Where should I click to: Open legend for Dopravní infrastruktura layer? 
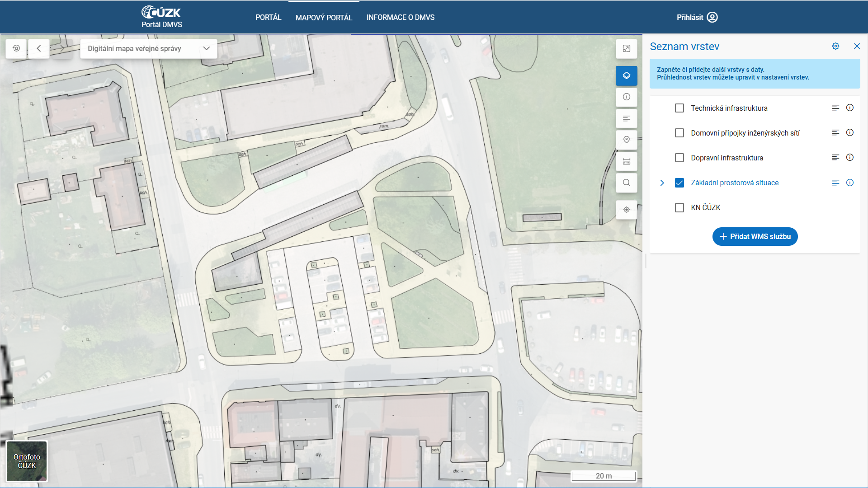[x=835, y=158]
